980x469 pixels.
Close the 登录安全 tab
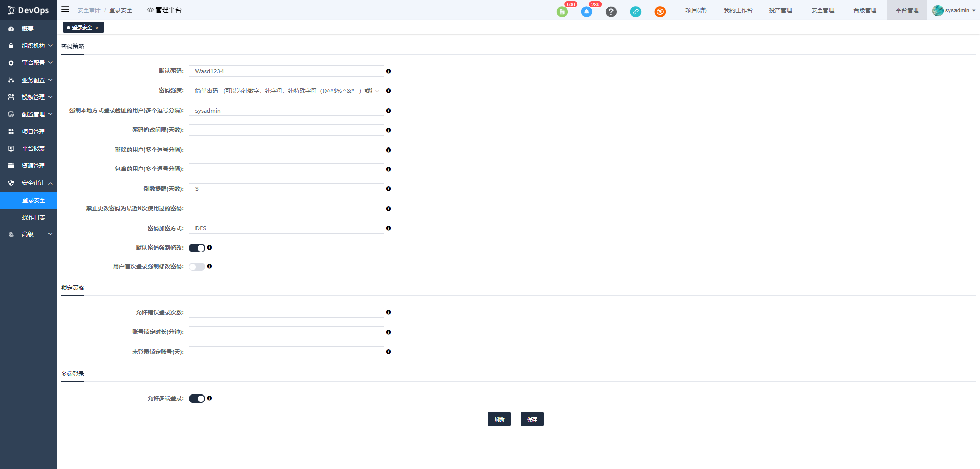click(97, 28)
